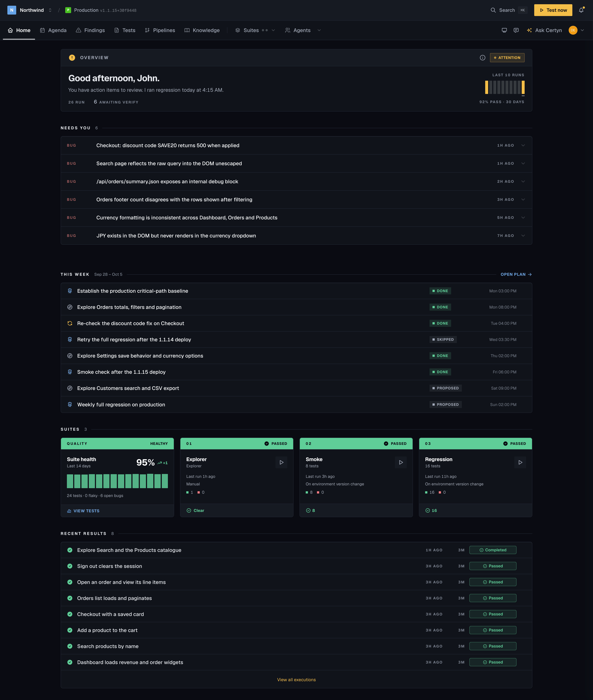Click the Suite health 14-day bar chart

click(x=117, y=481)
